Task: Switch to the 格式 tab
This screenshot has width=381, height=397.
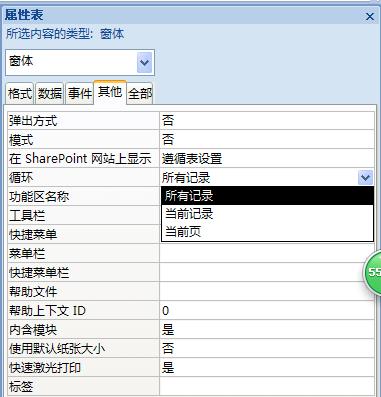Action: point(20,93)
